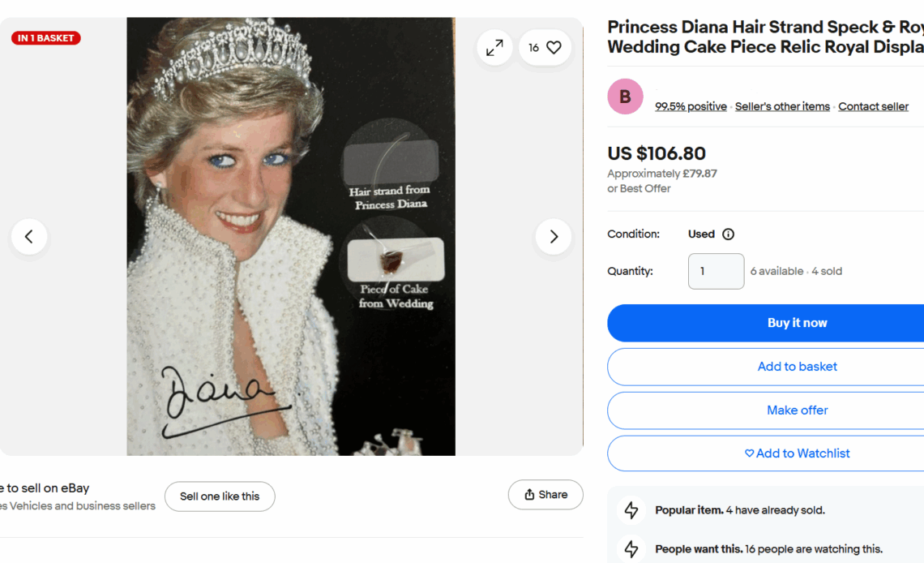
Task: Show the previous product image
Action: (x=29, y=237)
